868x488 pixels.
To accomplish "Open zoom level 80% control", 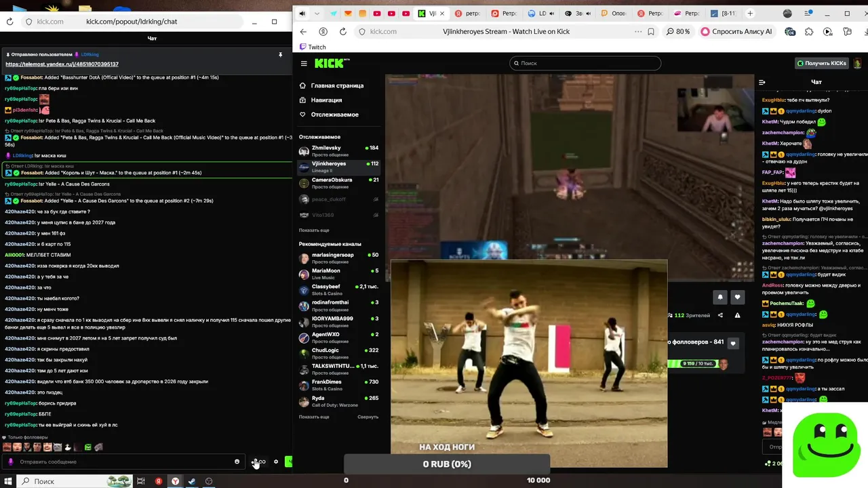I will click(677, 31).
